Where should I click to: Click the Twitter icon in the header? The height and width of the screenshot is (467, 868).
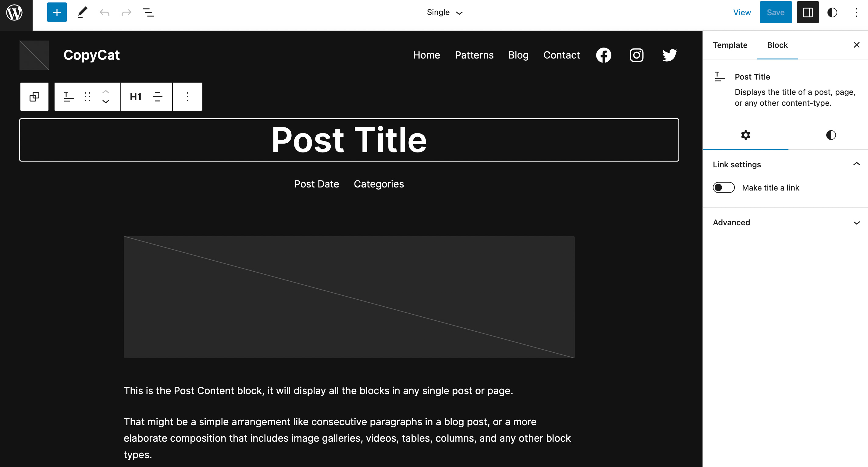(669, 55)
